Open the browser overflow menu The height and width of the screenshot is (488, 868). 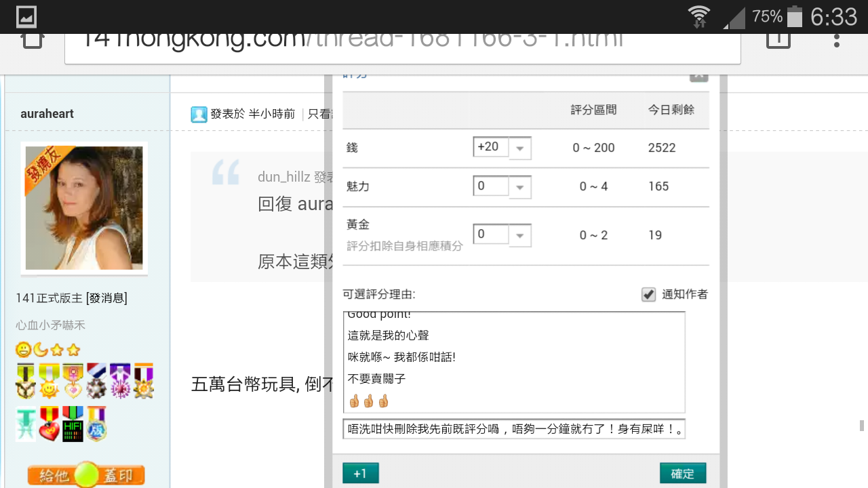[837, 39]
